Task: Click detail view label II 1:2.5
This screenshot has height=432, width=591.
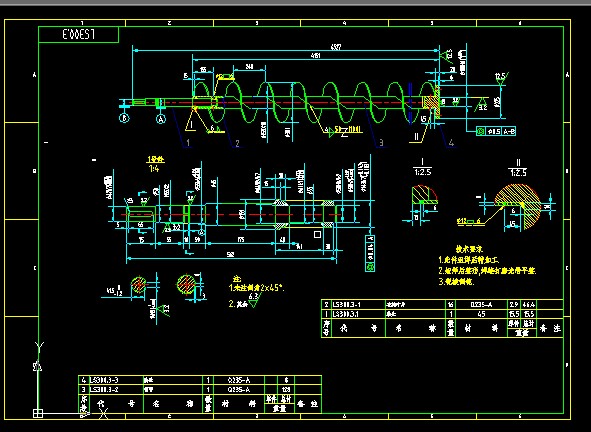Action: pos(518,168)
